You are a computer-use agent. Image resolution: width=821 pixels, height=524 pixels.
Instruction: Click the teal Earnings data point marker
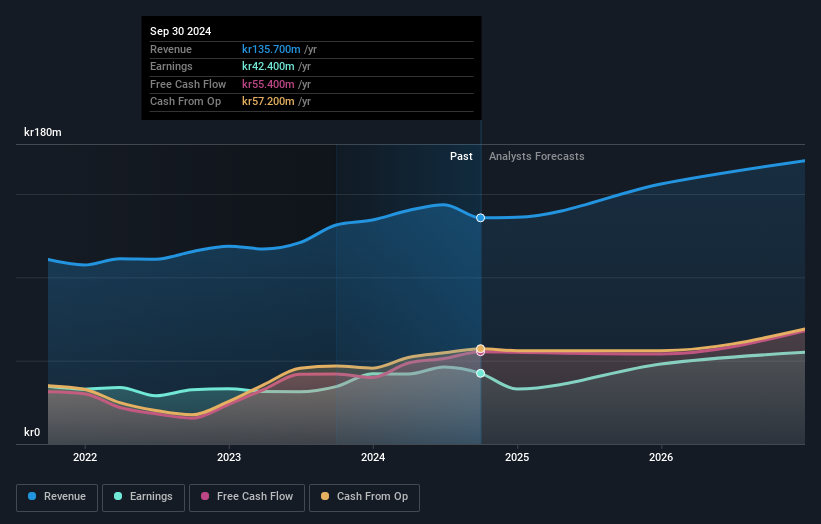480,373
